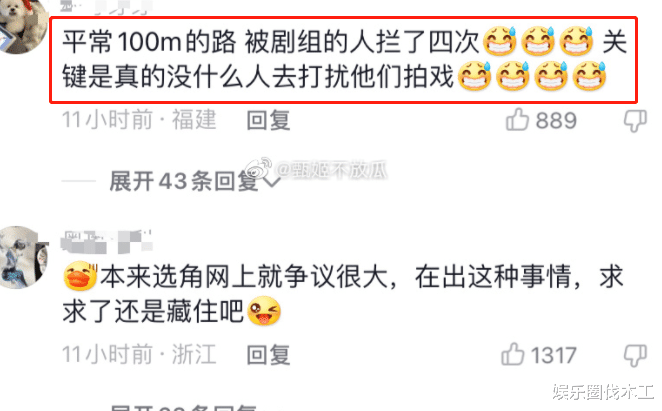Expand the partially visible replies at the bottom
662x411 pixels.
tap(184, 407)
